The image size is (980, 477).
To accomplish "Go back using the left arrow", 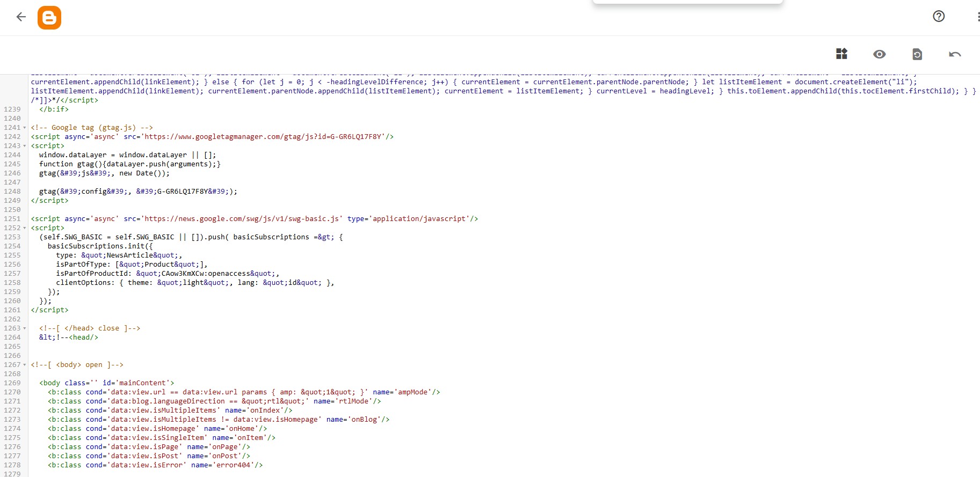I will pos(21,17).
